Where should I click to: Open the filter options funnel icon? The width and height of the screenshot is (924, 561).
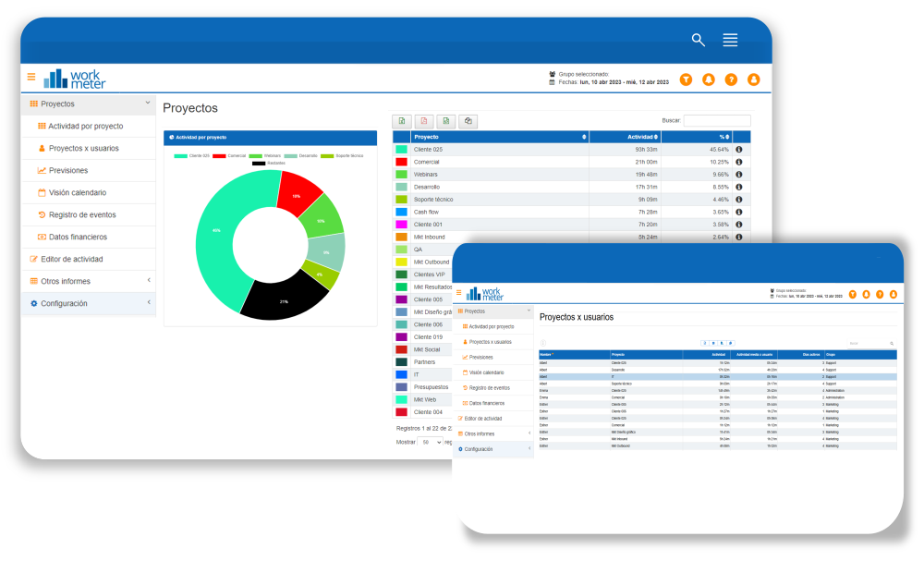[x=687, y=79]
